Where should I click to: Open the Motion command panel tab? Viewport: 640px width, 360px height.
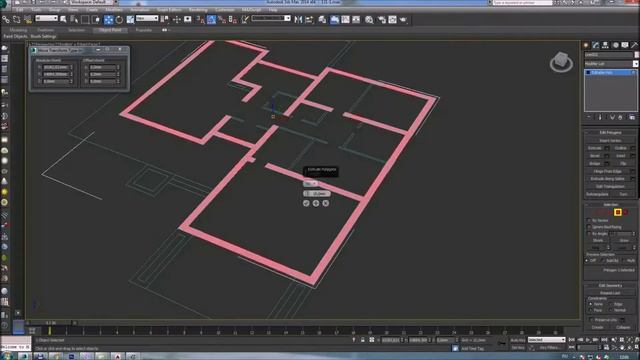616,45
